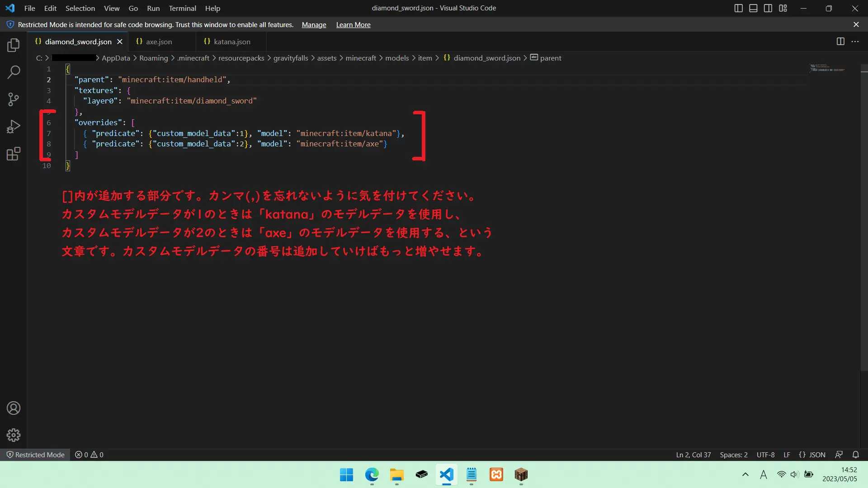868x488 pixels.
Task: Open the Manage gear icon
Action: [x=14, y=435]
